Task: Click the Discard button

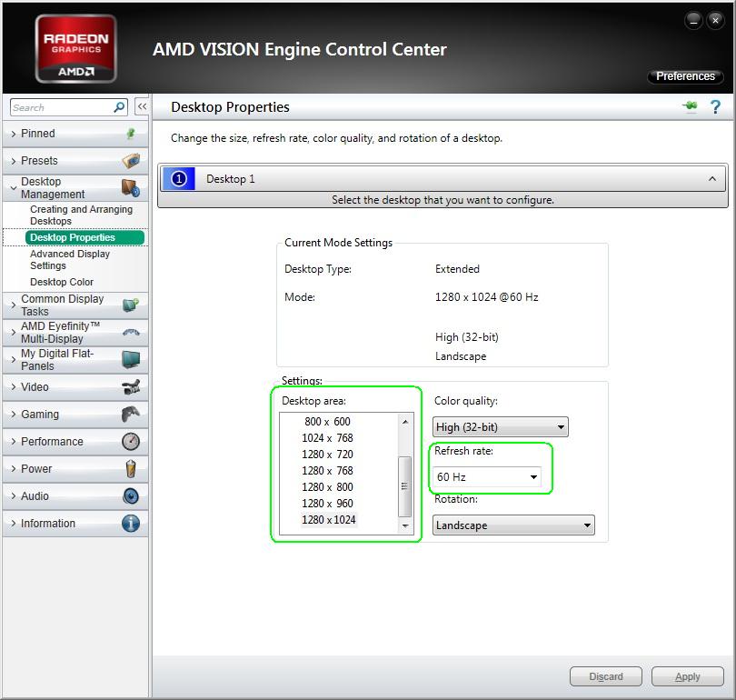Action: pyautogui.click(x=606, y=676)
